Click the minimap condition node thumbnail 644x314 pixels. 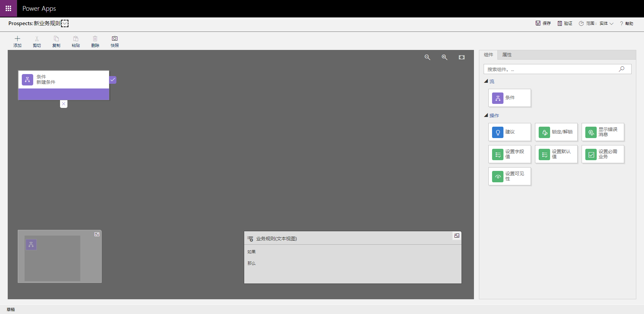(31, 245)
